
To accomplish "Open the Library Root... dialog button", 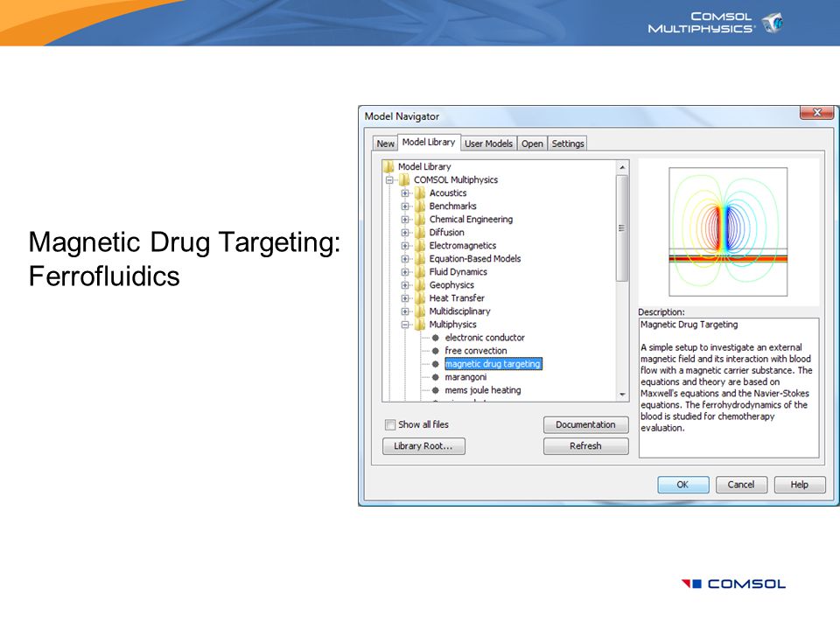I will [x=423, y=446].
